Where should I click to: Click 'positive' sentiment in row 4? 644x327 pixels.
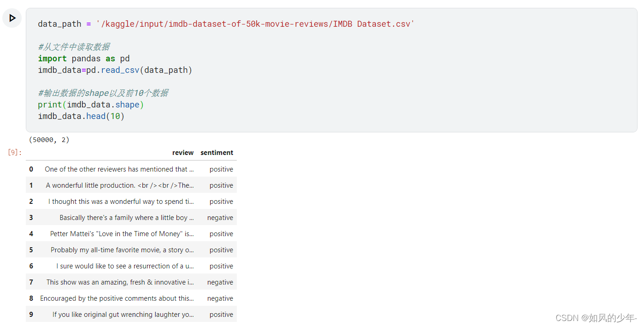click(221, 234)
